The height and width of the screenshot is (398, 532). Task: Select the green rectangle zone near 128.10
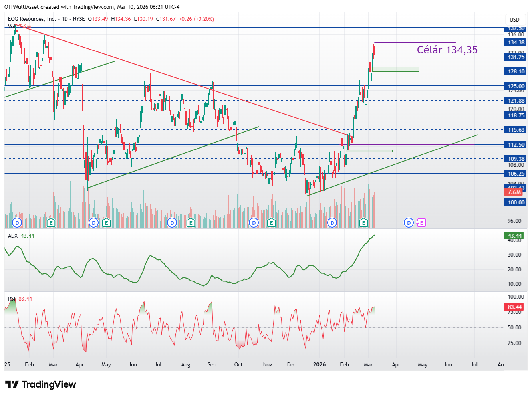tap(395, 69)
